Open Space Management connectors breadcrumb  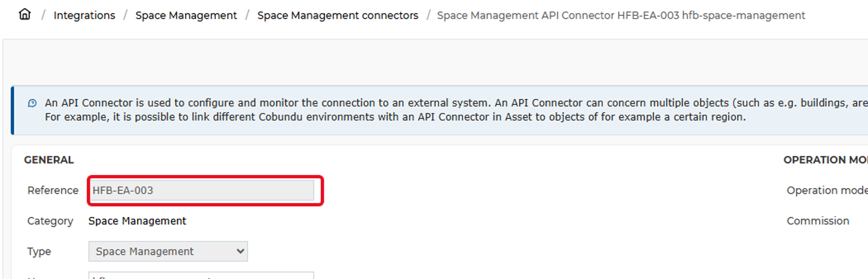pos(338,15)
